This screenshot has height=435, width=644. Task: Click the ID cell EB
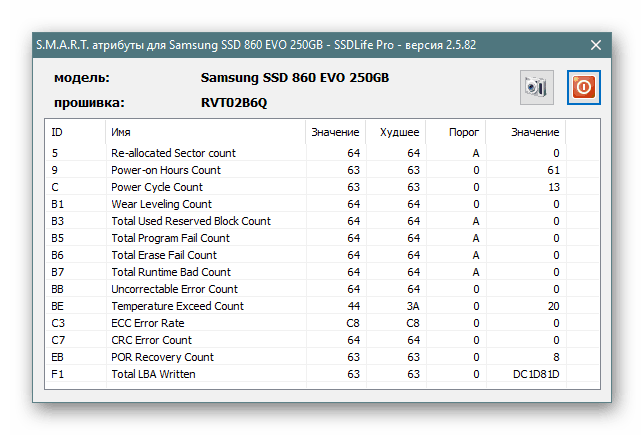point(57,357)
